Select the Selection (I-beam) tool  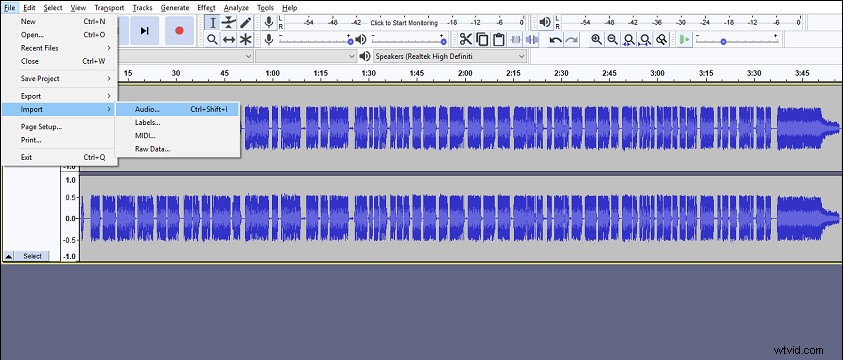(x=213, y=23)
